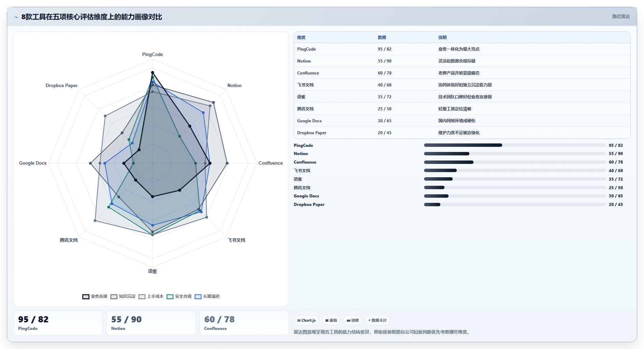Click the table cell 业务一体化为最大亮点

(x=459, y=49)
